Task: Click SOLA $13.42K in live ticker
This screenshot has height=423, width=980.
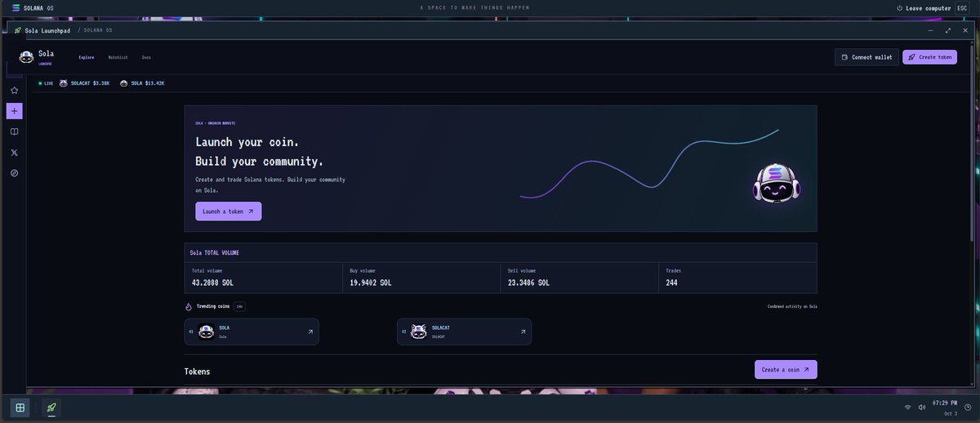Action: pos(148,83)
